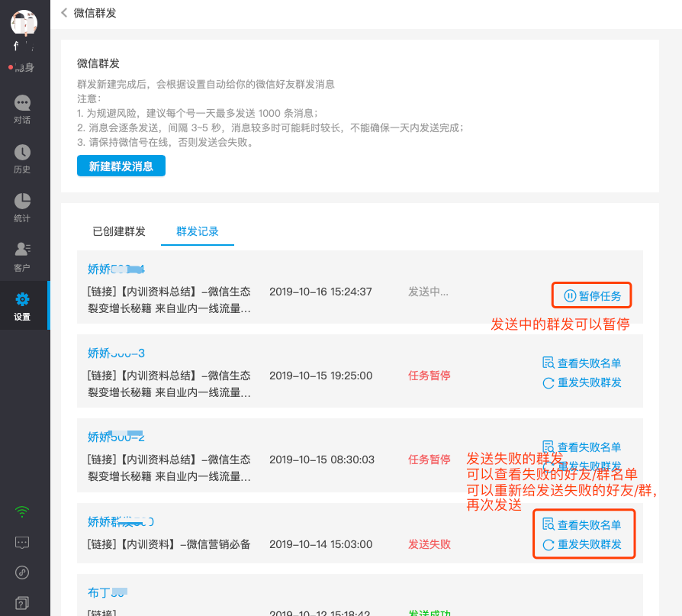The height and width of the screenshot is (616, 682).
Task: Click the 新建群发消息 button
Action: coord(121,166)
